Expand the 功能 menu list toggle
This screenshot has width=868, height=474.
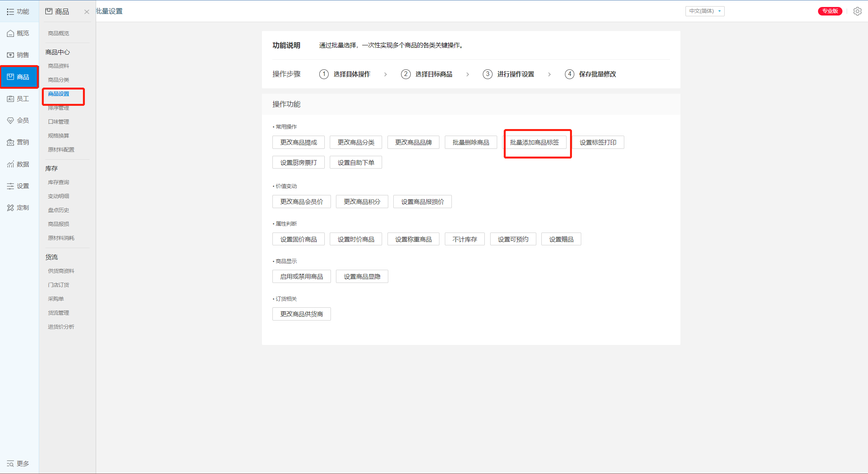tap(10, 12)
